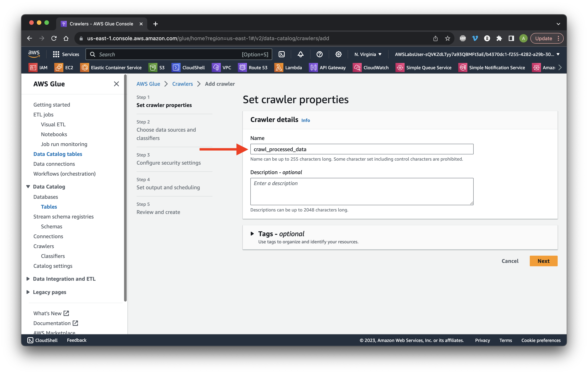The height and width of the screenshot is (374, 588).
Task: Go to Crawlers breadcrumb link
Action: (182, 84)
